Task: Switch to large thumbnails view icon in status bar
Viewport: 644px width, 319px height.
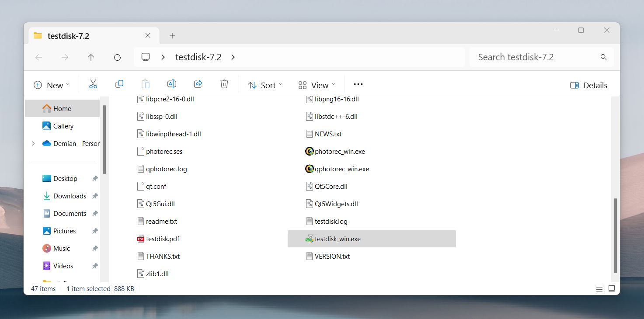Action: click(612, 289)
